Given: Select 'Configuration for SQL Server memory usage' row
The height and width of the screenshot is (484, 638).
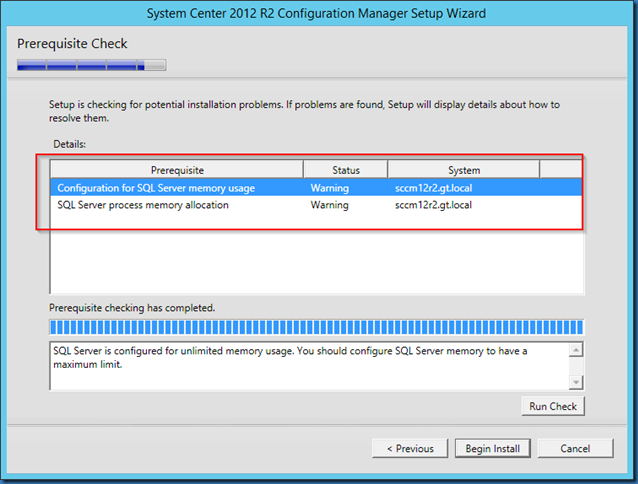Looking at the screenshot, I should (316, 188).
